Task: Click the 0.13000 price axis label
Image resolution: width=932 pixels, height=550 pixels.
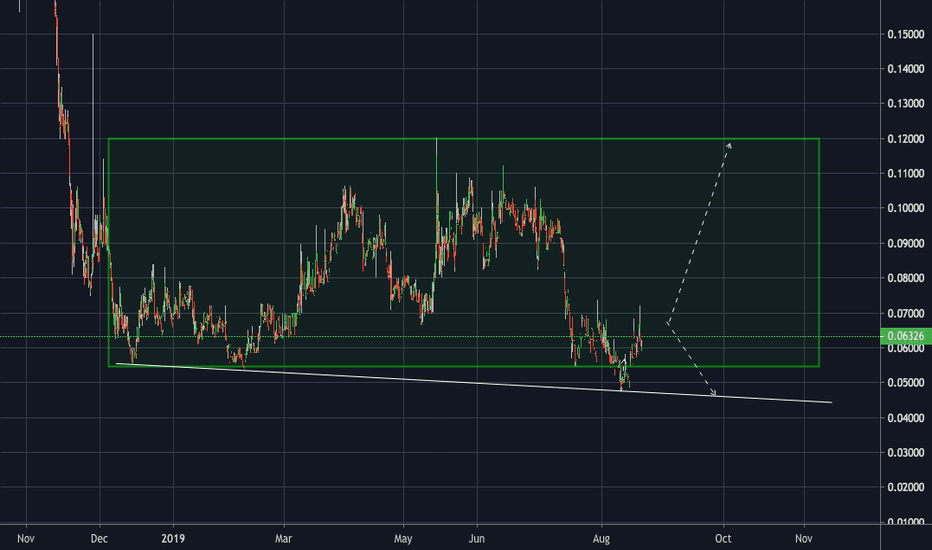Action: (x=906, y=103)
